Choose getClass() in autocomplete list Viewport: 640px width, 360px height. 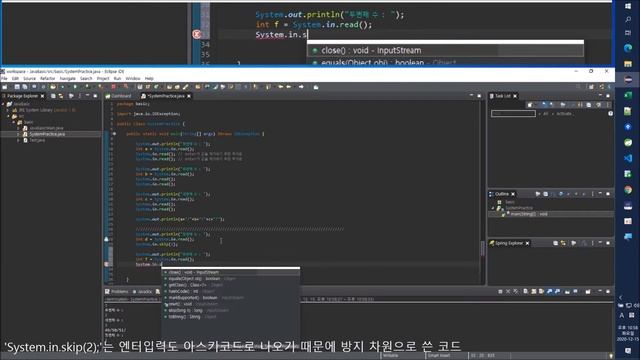(x=231, y=285)
